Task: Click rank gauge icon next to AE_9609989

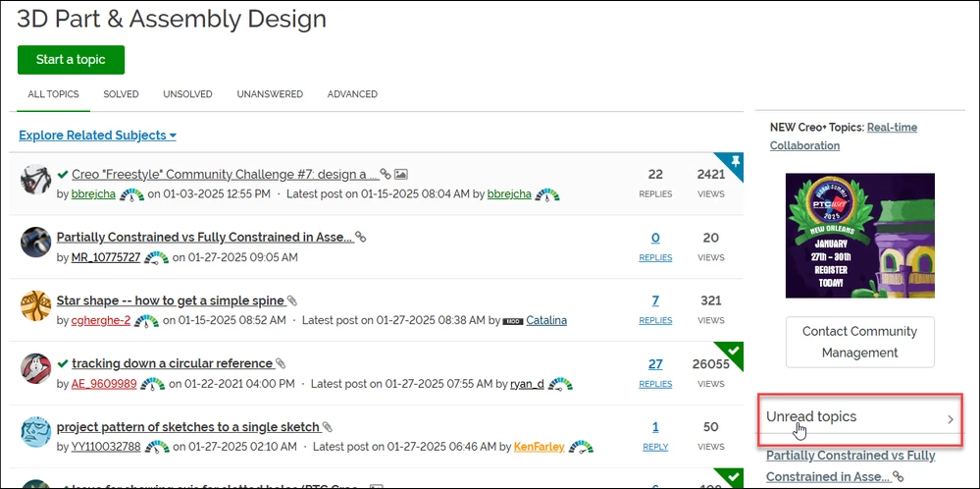Action: coord(152,384)
